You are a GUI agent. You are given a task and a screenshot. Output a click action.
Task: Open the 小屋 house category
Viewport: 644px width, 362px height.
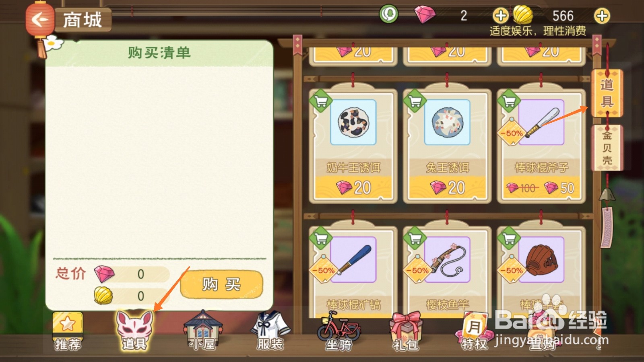tap(203, 330)
